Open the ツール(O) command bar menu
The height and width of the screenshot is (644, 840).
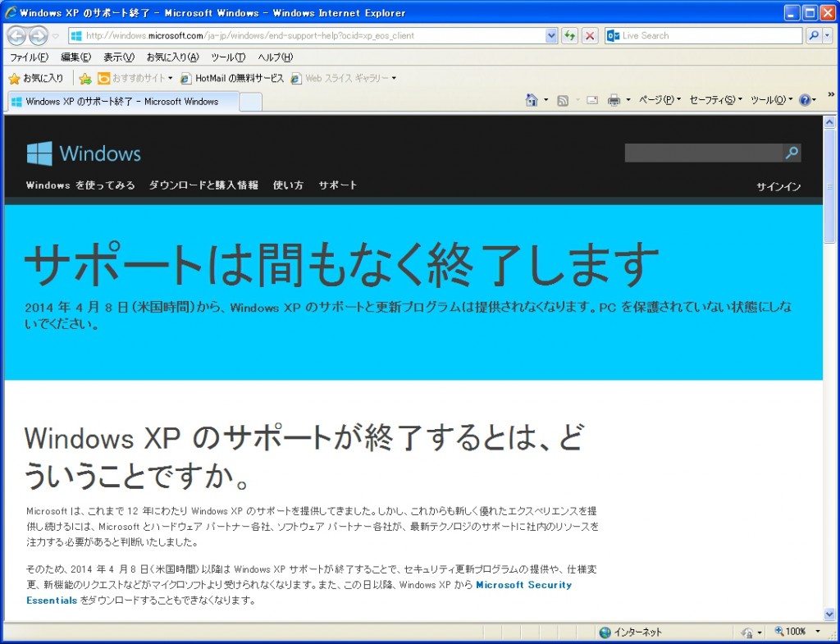click(771, 100)
